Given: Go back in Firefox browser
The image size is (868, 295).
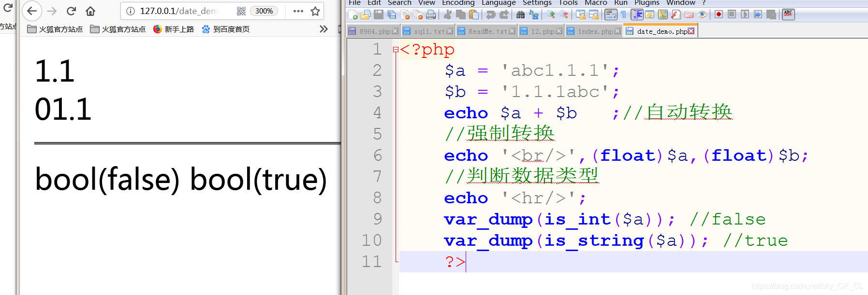Looking at the screenshot, I should click(x=32, y=11).
